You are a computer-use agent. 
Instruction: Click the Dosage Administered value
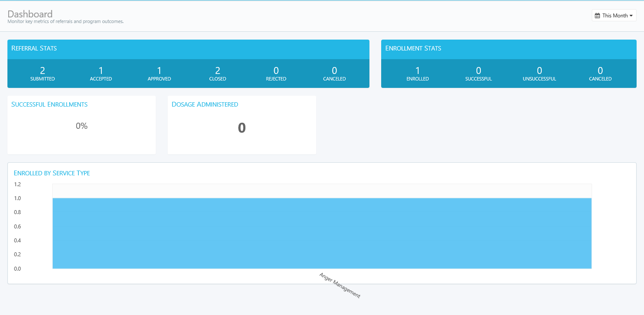point(241,128)
